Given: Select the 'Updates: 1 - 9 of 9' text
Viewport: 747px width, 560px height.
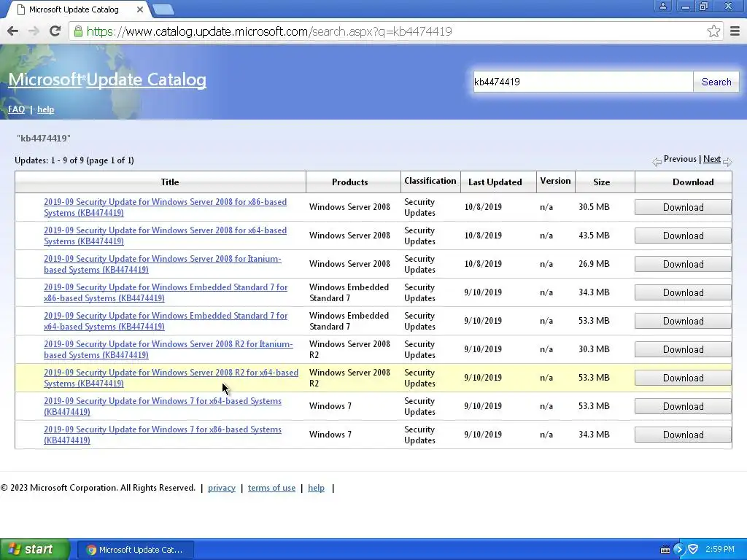Looking at the screenshot, I should (74, 160).
